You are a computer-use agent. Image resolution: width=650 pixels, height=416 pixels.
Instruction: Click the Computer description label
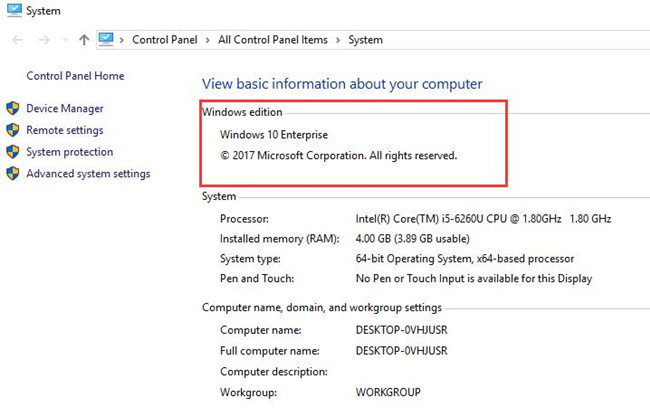pyautogui.click(x=274, y=372)
